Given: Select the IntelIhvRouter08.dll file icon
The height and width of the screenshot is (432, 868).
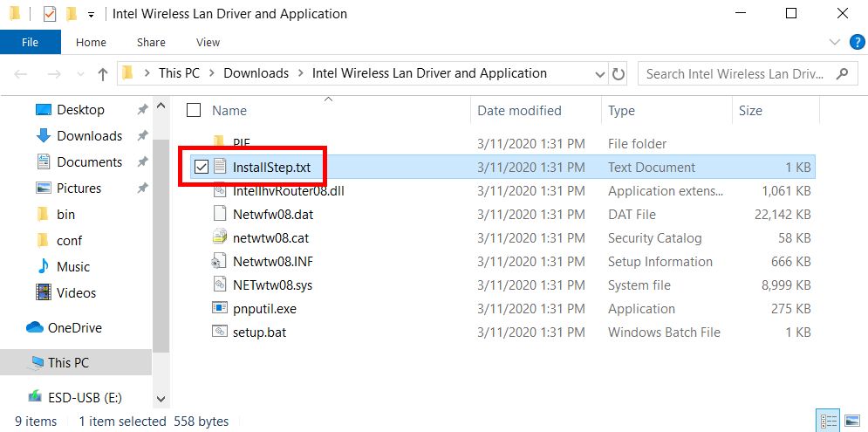Looking at the screenshot, I should [220, 190].
